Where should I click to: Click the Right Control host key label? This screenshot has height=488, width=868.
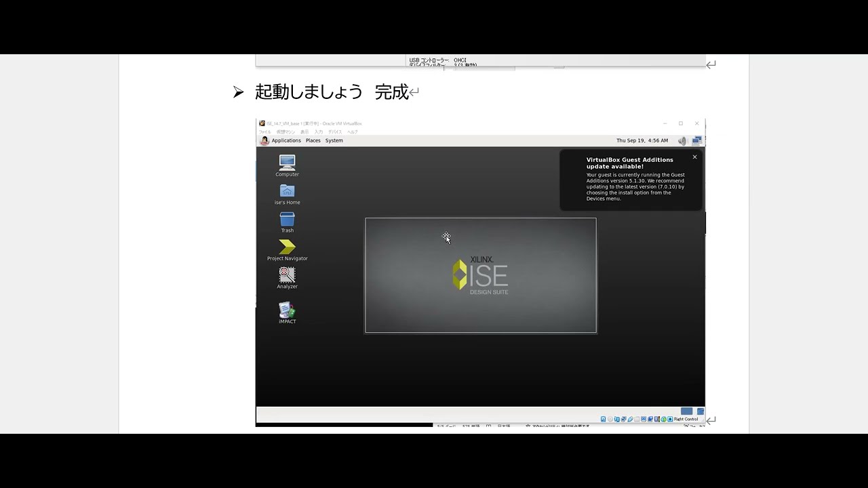pos(686,419)
